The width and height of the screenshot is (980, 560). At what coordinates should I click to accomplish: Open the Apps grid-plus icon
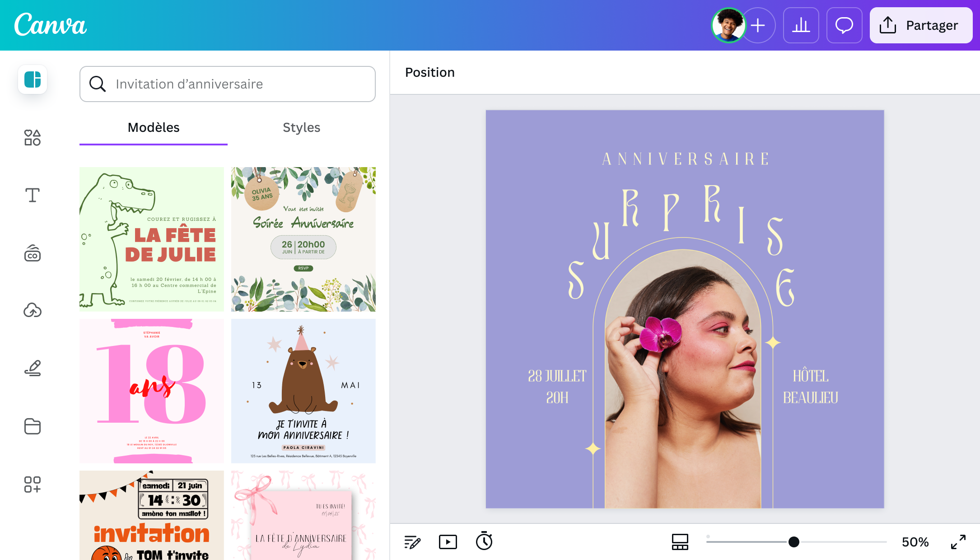[x=33, y=484]
